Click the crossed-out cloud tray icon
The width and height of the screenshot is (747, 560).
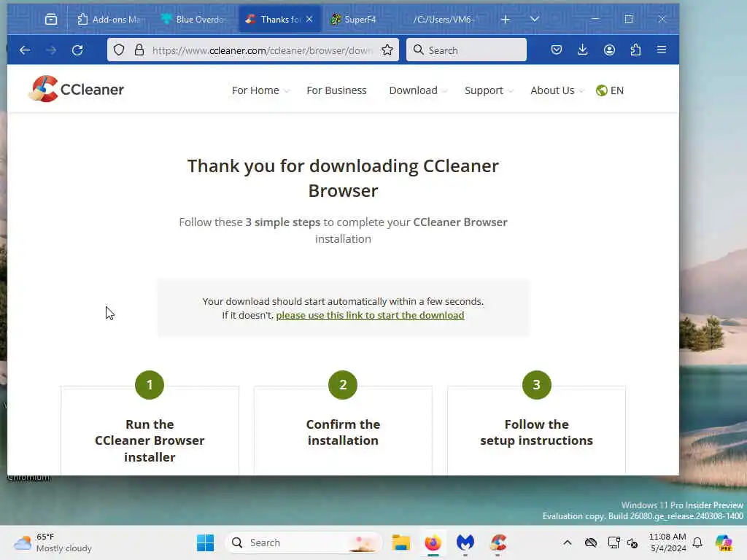click(x=591, y=542)
